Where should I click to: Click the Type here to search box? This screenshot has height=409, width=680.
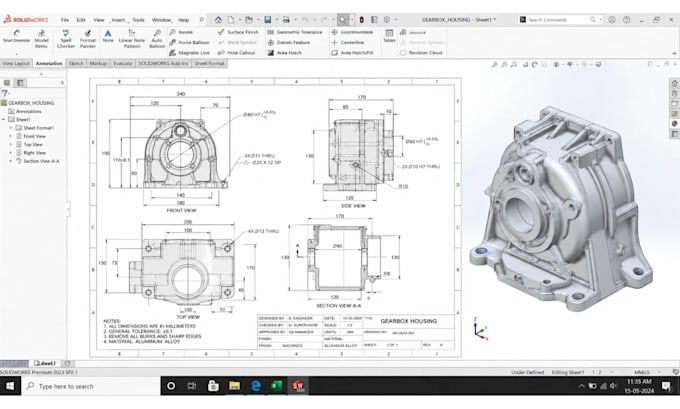(x=91, y=386)
